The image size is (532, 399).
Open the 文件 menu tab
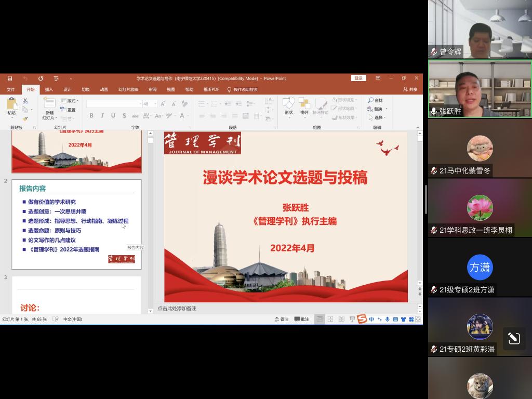click(10, 89)
